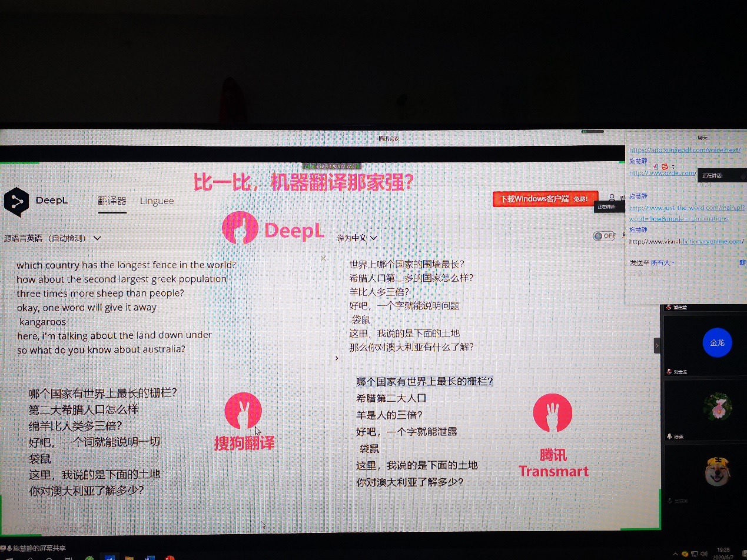Click the pink DeepL number-one hand badge
The image size is (747, 560).
(240, 228)
